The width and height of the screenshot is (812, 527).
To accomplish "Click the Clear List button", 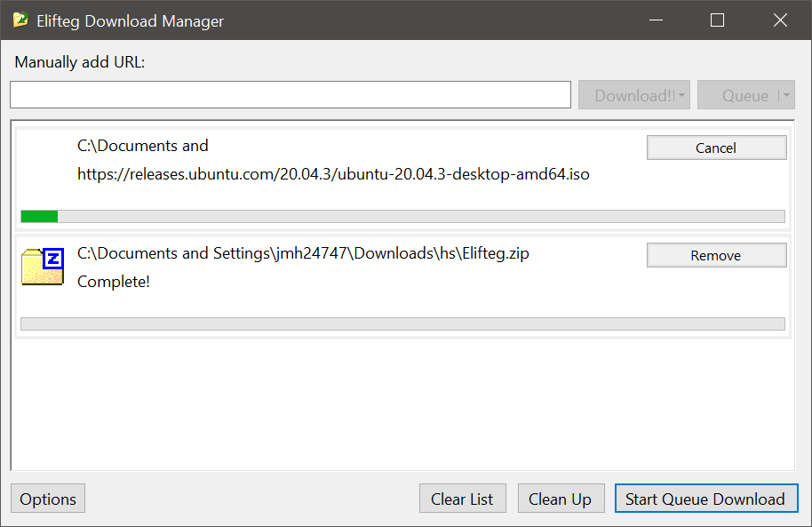I will pyautogui.click(x=462, y=499).
